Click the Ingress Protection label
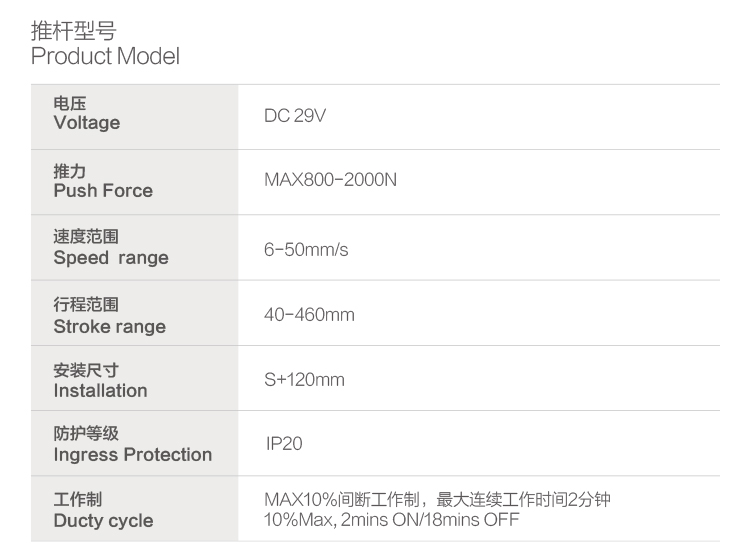750x560 pixels. coord(133,455)
